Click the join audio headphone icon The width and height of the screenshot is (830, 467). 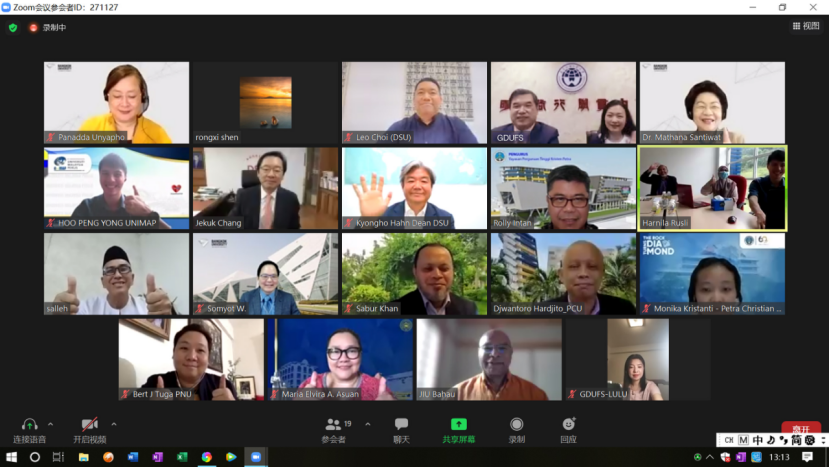[x=28, y=425]
